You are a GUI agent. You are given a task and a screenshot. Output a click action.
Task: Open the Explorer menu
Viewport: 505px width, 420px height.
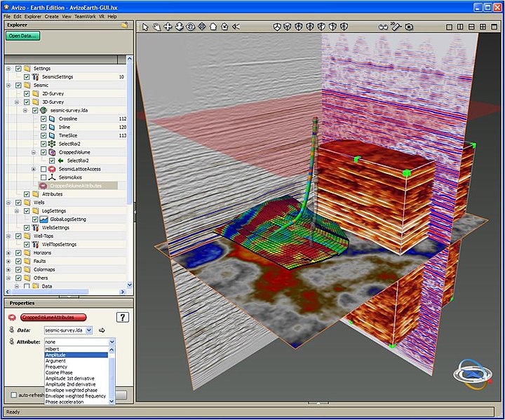click(x=33, y=15)
